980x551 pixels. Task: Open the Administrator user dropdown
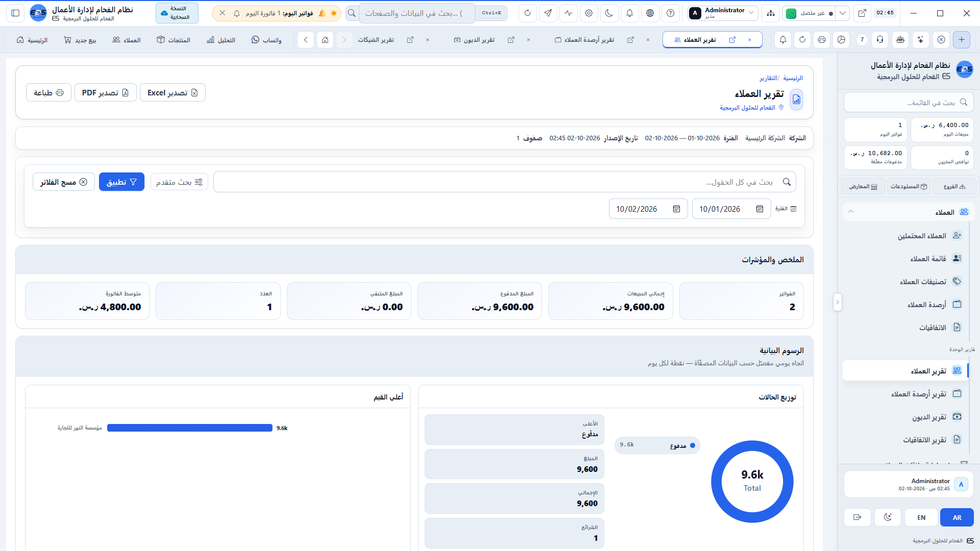pyautogui.click(x=722, y=13)
